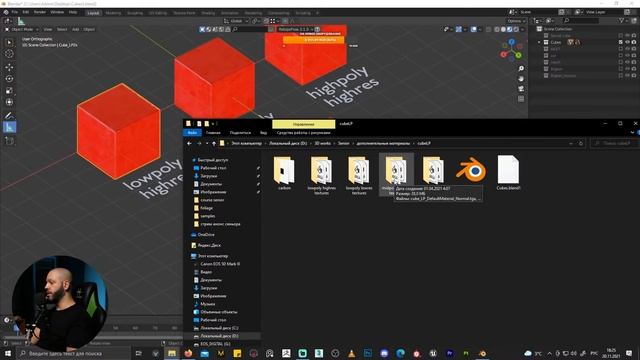The height and width of the screenshot is (360, 640).
Task: Open the Explorer Вид ribbon tab
Action: coord(263,133)
